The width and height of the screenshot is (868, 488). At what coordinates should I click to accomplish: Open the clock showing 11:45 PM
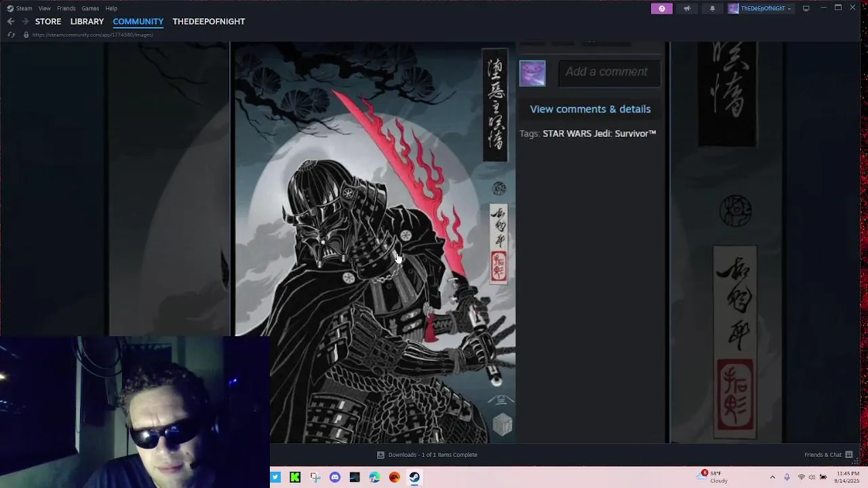point(848,477)
